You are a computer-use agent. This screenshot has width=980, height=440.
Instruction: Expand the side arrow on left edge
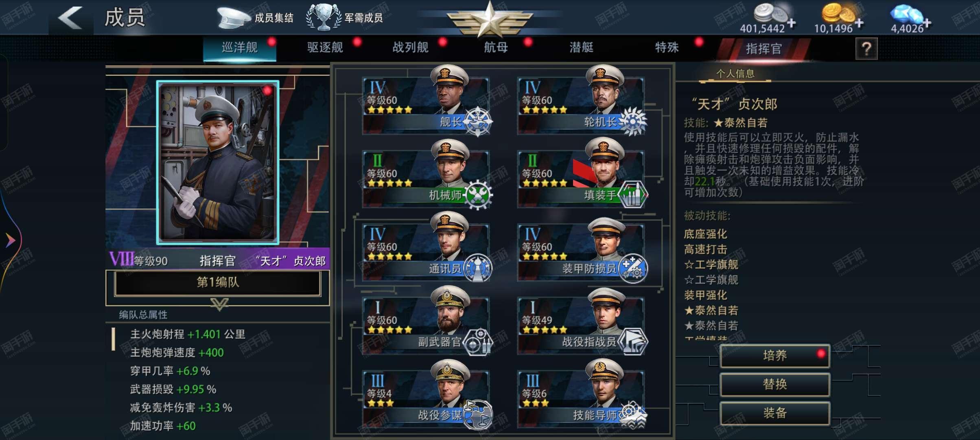(x=11, y=240)
